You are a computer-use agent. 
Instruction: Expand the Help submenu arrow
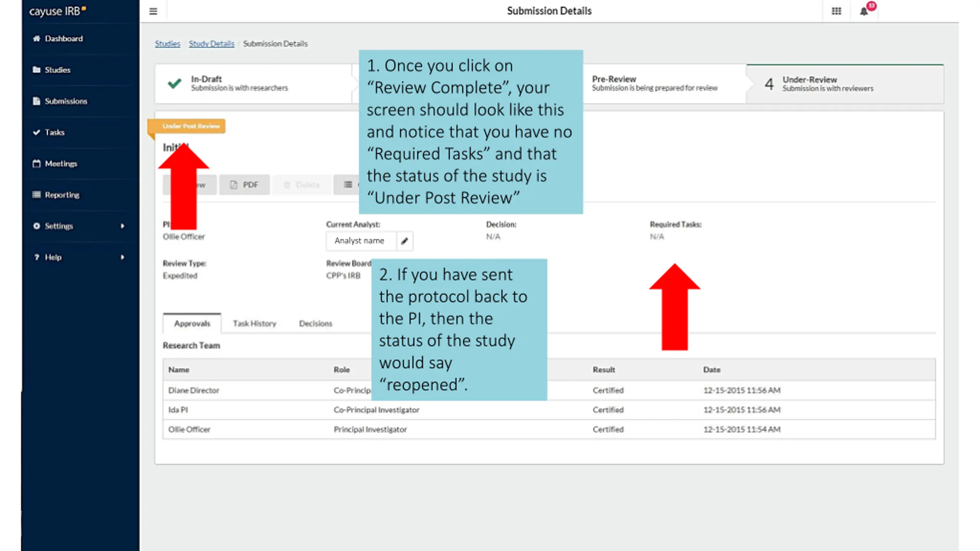pyautogui.click(x=122, y=258)
